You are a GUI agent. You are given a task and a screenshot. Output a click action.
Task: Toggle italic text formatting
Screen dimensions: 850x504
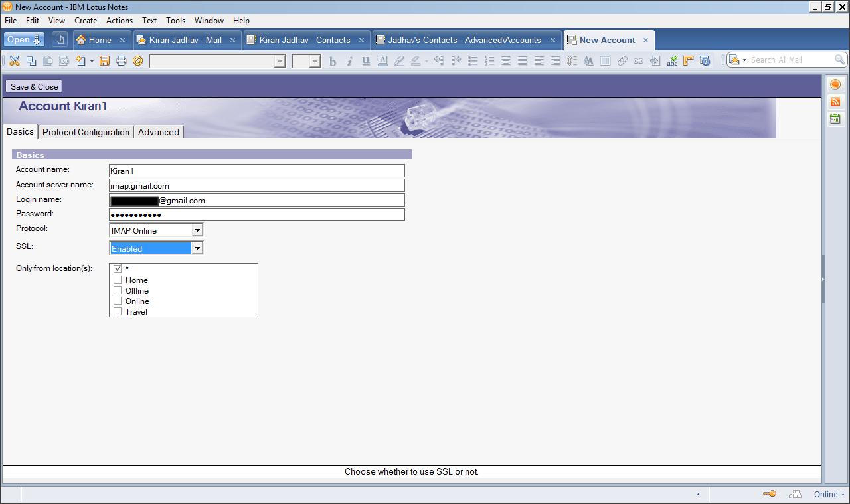coord(349,61)
